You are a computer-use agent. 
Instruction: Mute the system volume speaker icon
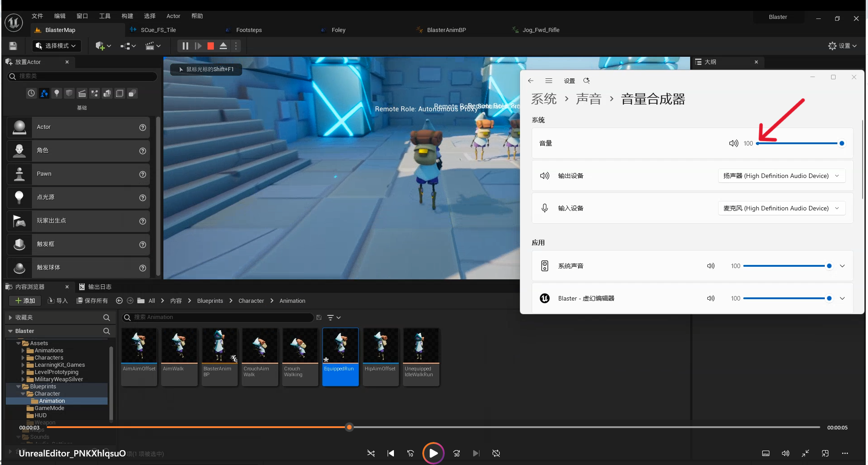click(733, 143)
